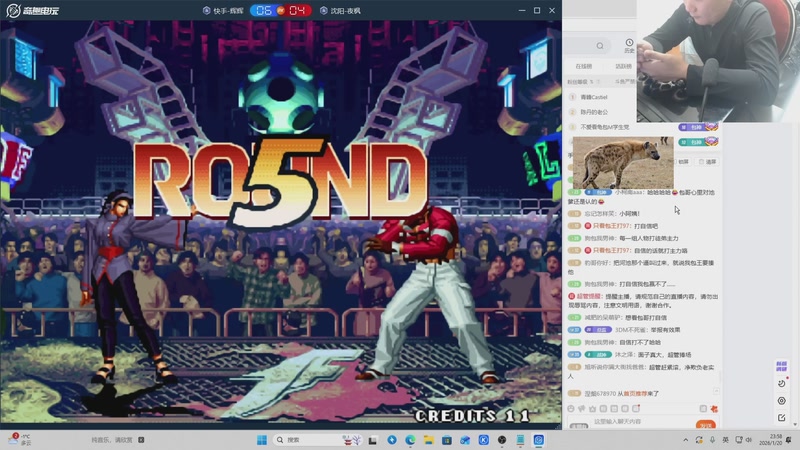Open the game platform app on the taskbar
Screen dimensions: 800x450
539,440
